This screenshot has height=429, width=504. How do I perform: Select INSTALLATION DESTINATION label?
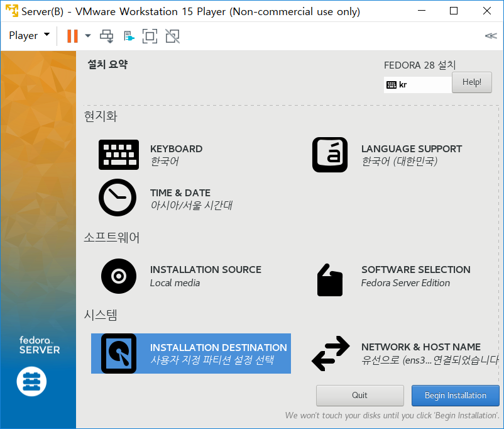point(219,348)
